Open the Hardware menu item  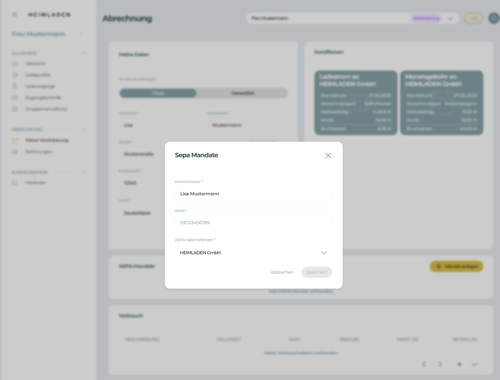[35, 183]
